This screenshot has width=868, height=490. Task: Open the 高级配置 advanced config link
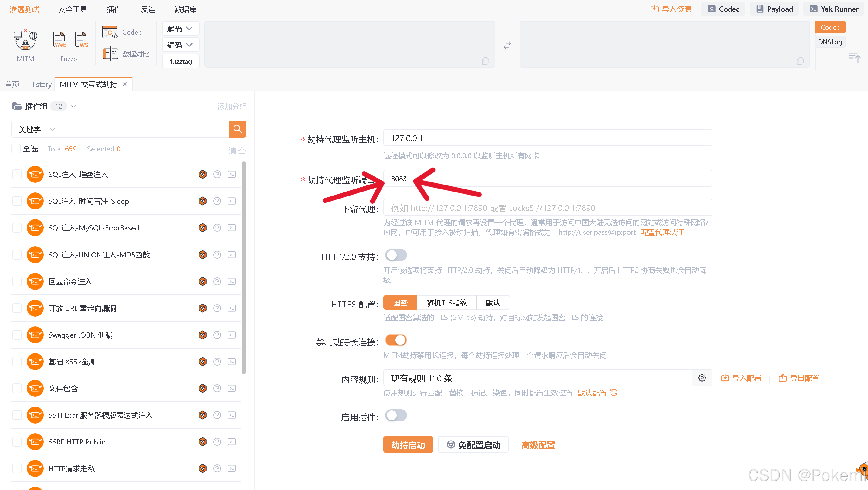pos(538,445)
